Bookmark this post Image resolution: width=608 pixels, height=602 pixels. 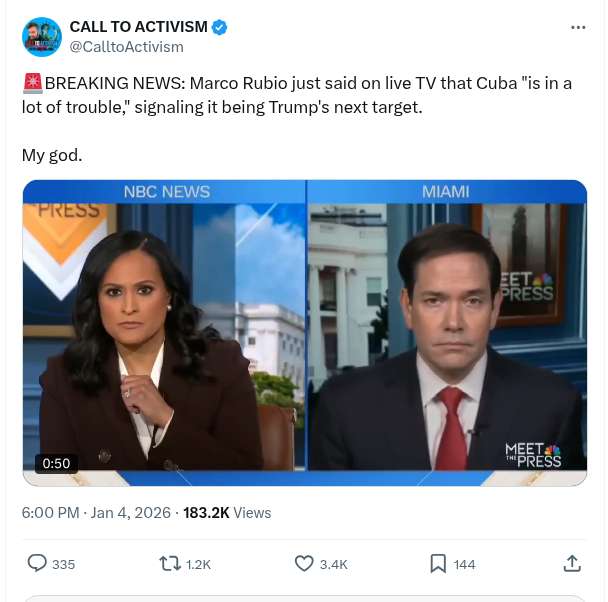(438, 564)
